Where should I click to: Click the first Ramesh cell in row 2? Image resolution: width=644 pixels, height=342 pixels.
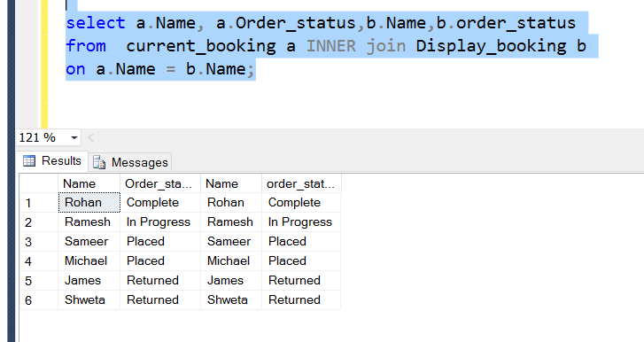pyautogui.click(x=89, y=222)
